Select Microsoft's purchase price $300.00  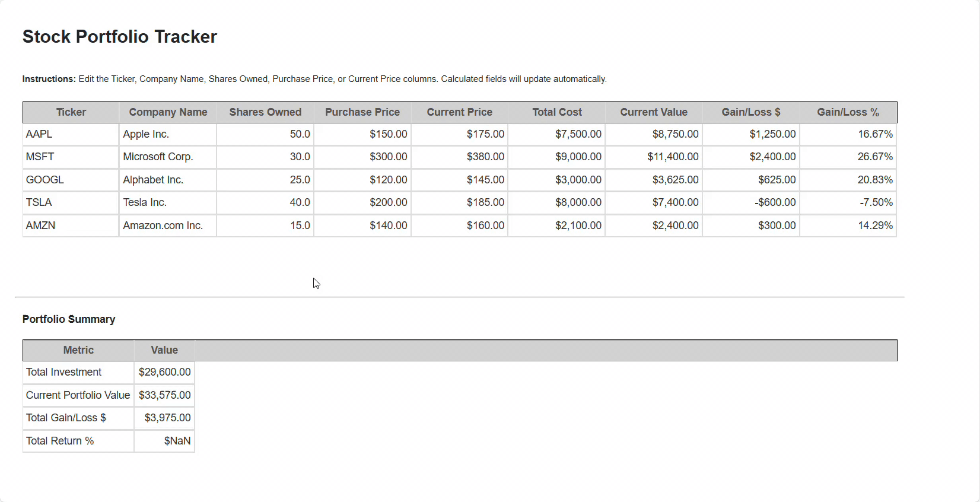pos(362,157)
